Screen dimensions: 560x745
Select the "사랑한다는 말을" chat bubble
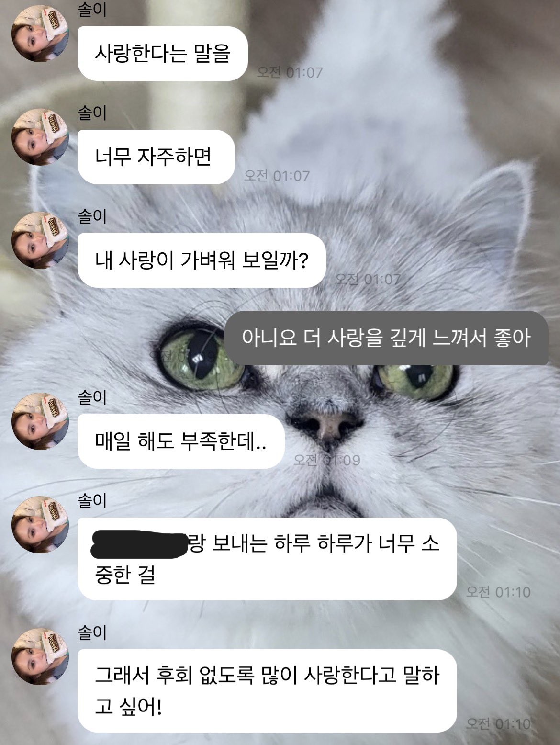[x=162, y=54]
